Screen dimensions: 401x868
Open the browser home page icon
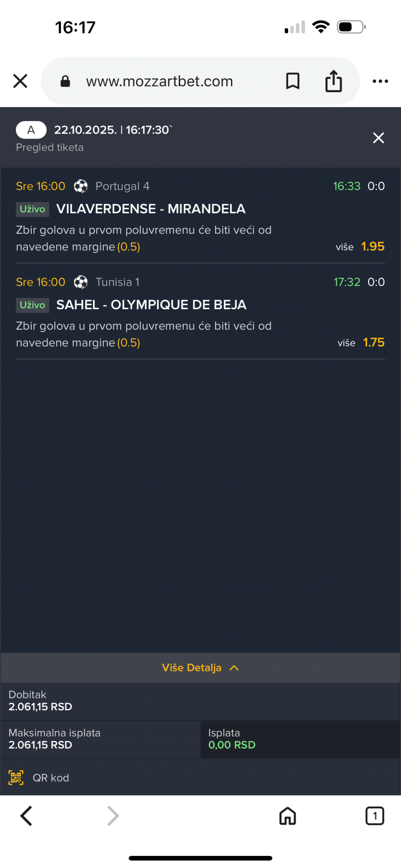(287, 816)
